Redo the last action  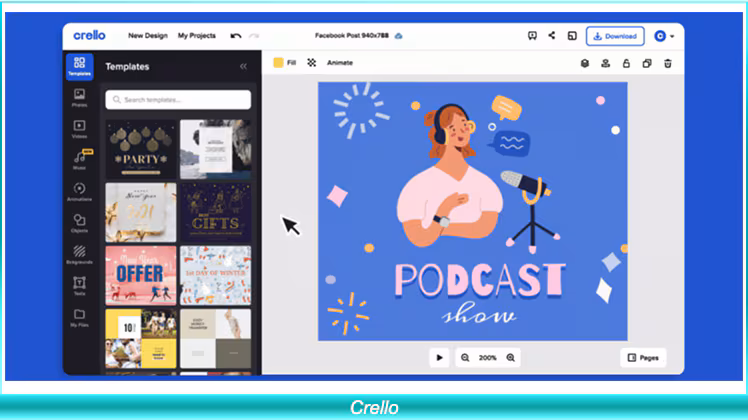pos(254,36)
